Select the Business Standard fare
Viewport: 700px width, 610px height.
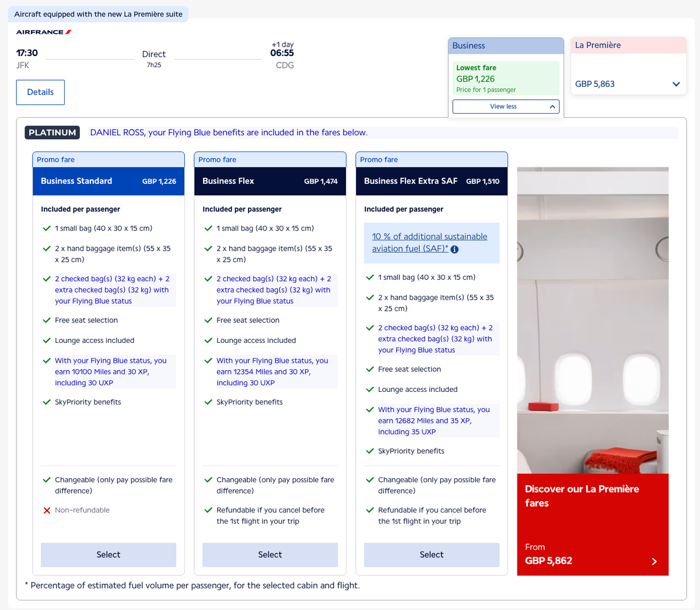click(108, 555)
